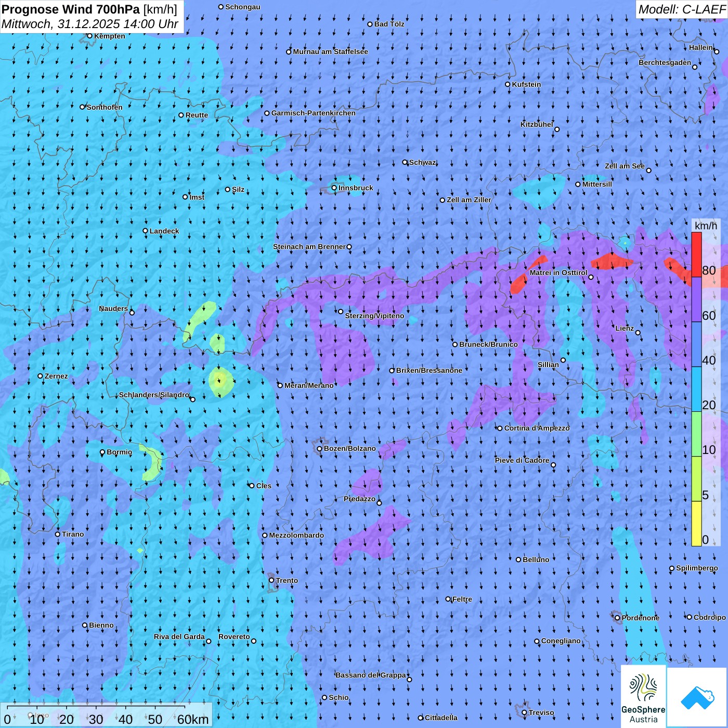Click the Zernez city marker dot
Image resolution: width=728 pixels, height=728 pixels.
[x=40, y=376]
